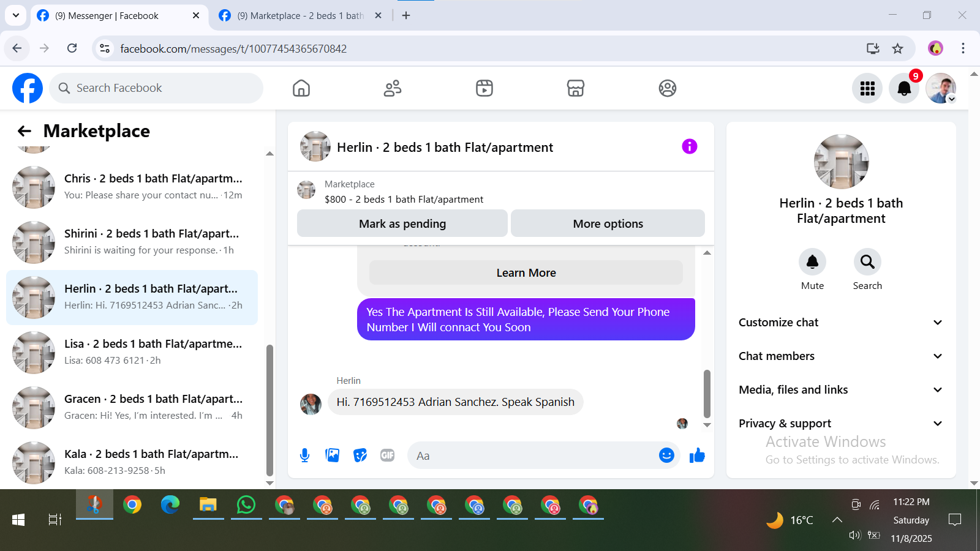Open the Facebook menu grid icon
Viewport: 980px width, 551px height.
pos(867,88)
